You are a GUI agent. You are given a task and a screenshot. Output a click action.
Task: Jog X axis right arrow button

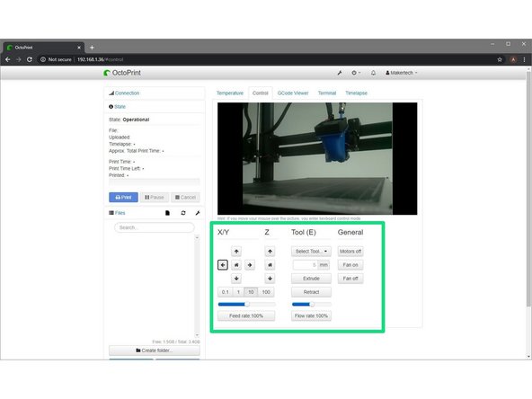250,264
